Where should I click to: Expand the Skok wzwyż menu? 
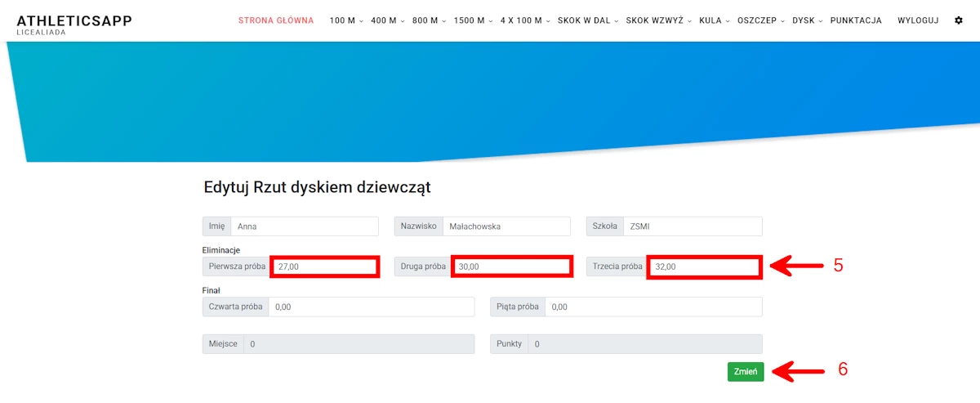(658, 20)
